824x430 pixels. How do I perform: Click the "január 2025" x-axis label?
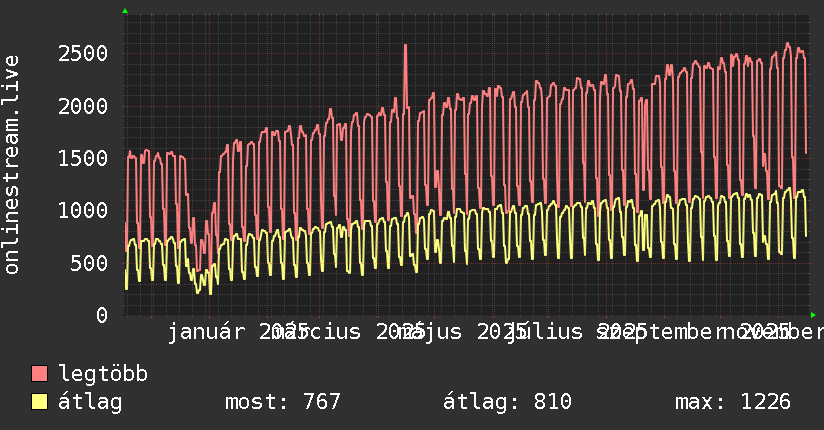pyautogui.click(x=225, y=331)
